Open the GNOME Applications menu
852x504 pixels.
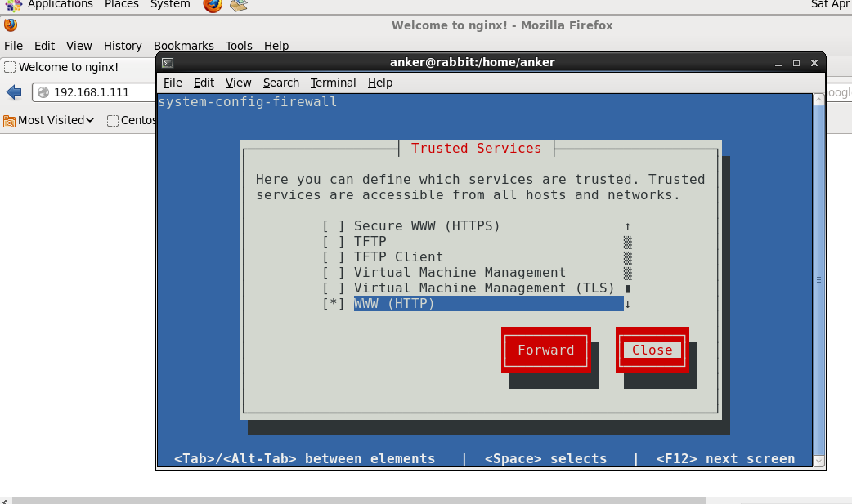tap(60, 4)
